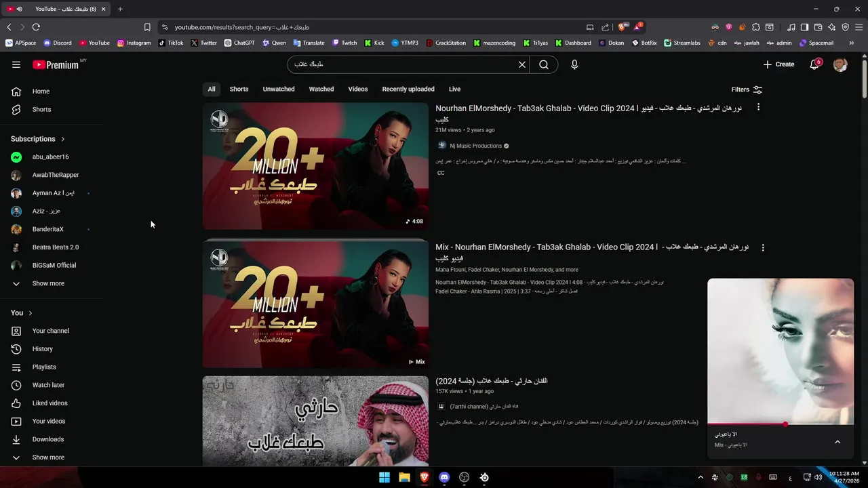Screen dimensions: 868x488
Task: Toggle the browser sidebar panel icon
Action: (804, 27)
